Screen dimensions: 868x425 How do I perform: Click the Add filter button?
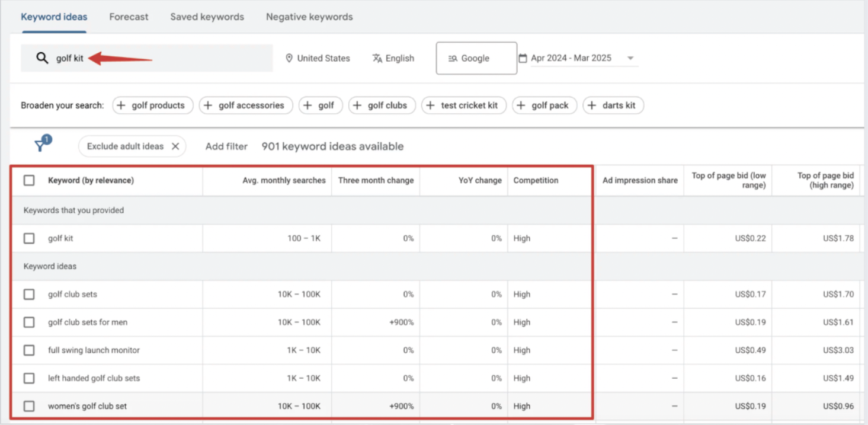click(x=226, y=146)
